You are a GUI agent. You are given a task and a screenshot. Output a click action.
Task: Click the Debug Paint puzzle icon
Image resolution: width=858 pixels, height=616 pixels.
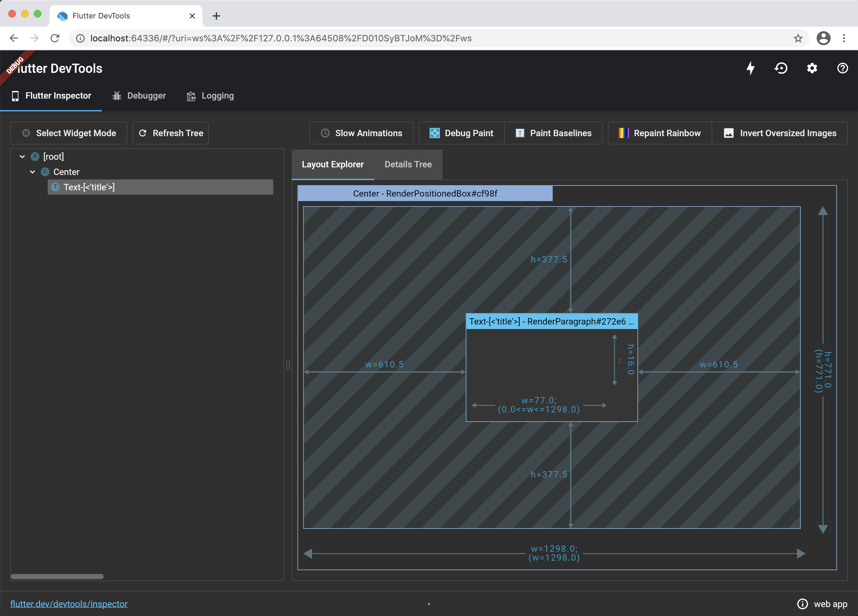[434, 133]
